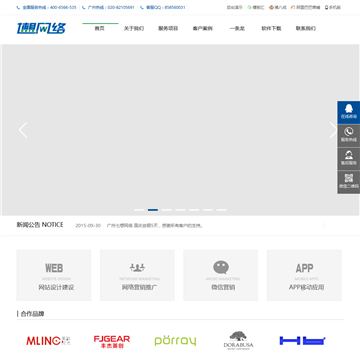
Task: Open the FJGEAR partner brand logo
Action: 112,342
